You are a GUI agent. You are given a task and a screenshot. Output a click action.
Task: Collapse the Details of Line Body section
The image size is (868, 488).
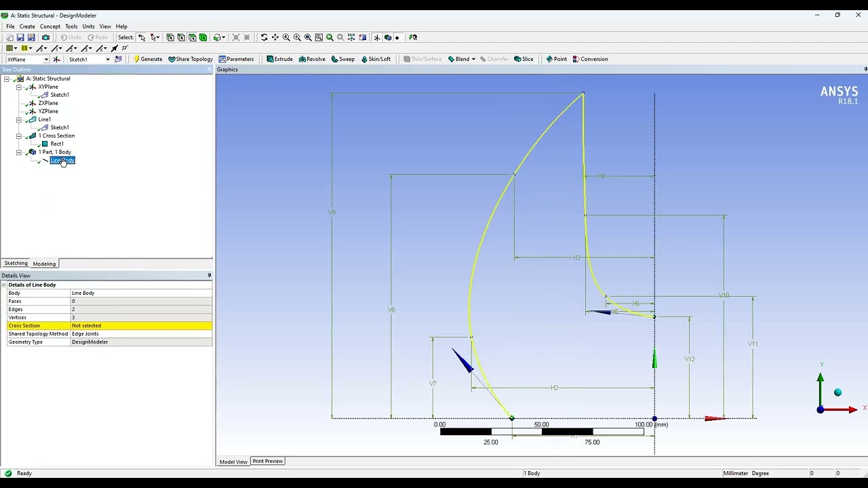pos(4,285)
